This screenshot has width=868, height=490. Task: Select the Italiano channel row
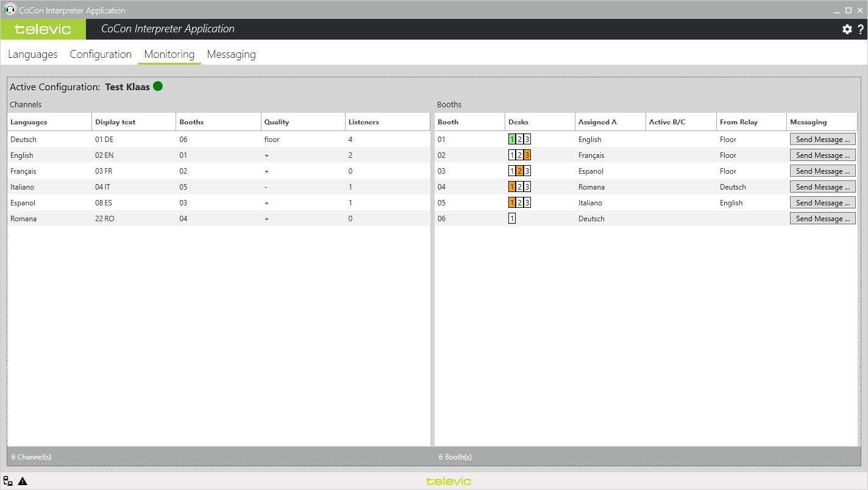(219, 187)
